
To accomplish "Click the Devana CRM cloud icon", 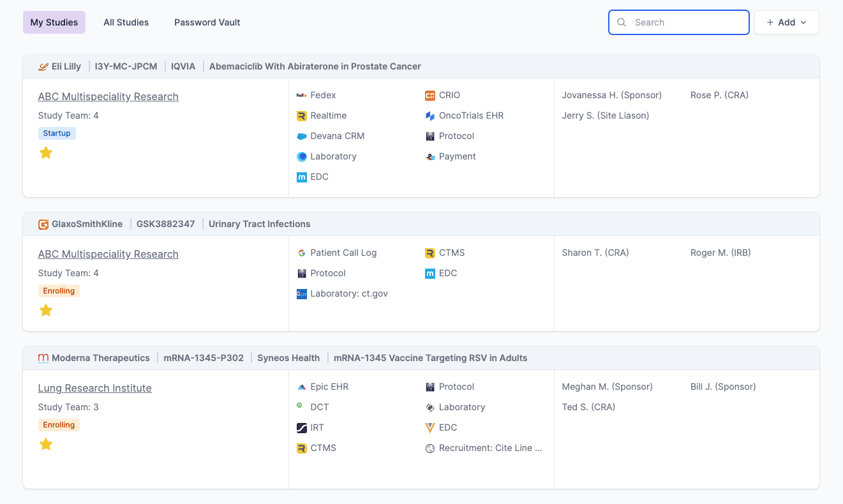I will pyautogui.click(x=302, y=136).
